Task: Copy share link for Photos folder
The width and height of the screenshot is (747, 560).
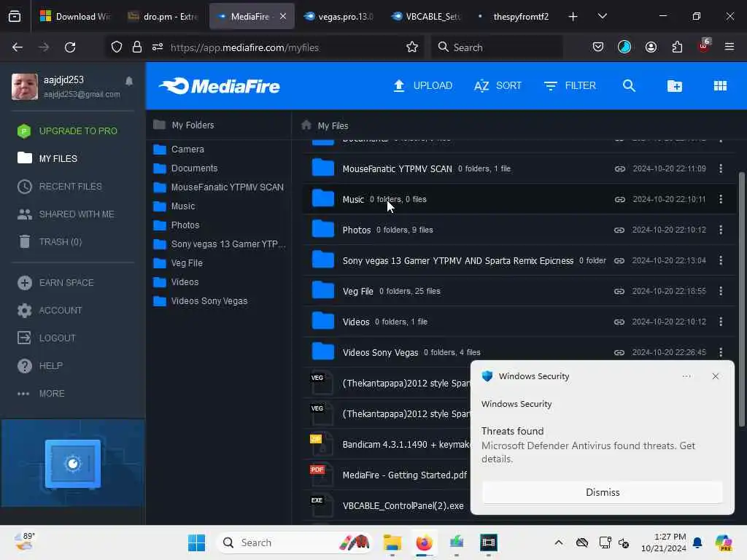Action: click(x=619, y=230)
